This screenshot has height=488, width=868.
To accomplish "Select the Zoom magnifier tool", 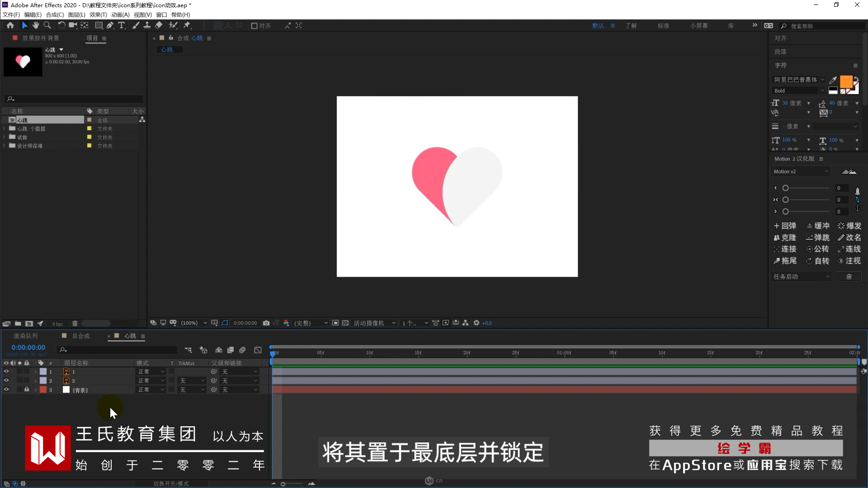I will tap(47, 25).
